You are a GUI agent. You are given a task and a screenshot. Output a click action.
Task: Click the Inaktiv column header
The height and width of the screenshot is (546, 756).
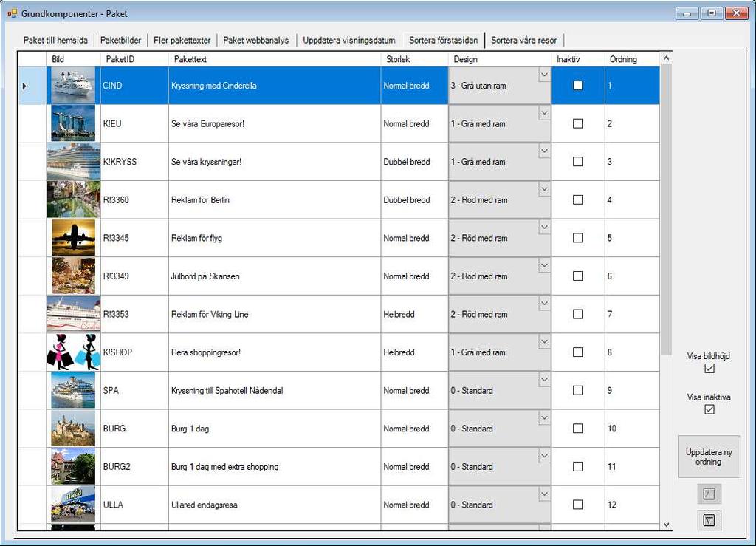pyautogui.click(x=578, y=59)
